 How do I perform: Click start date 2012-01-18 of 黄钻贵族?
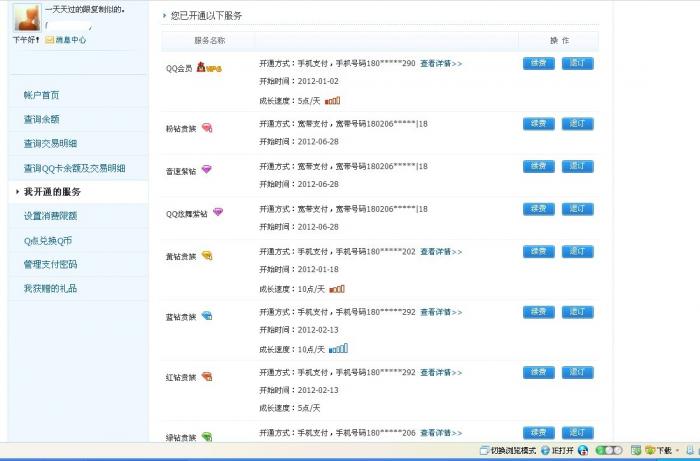coord(318,270)
